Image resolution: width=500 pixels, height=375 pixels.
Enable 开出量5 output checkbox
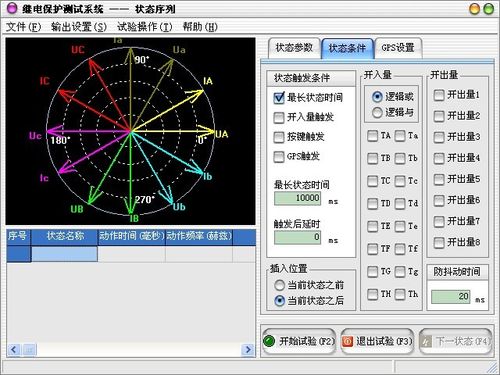439,179
